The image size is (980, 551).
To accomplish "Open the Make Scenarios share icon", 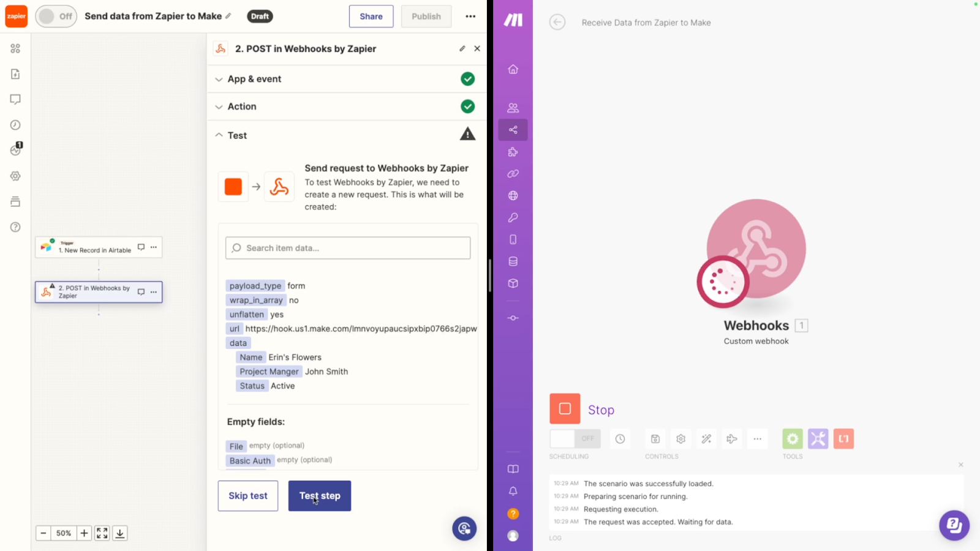I will point(513,130).
